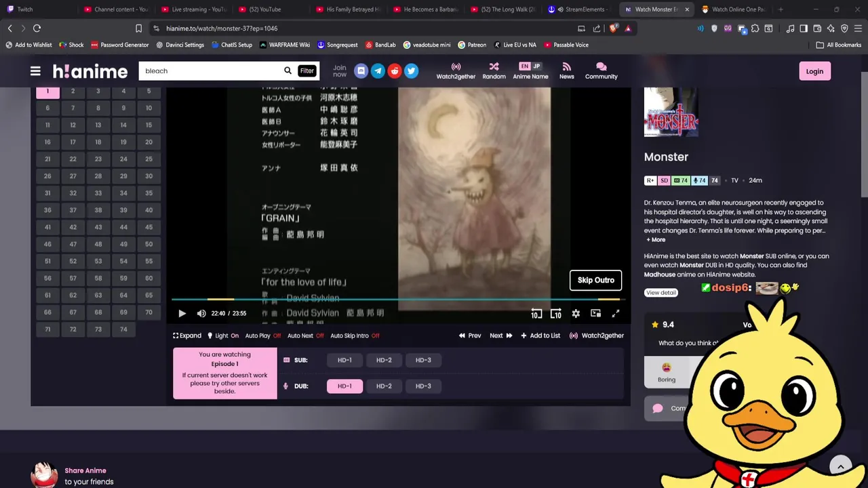Select SUB server HD-1
The width and height of the screenshot is (868, 488).
pyautogui.click(x=344, y=360)
